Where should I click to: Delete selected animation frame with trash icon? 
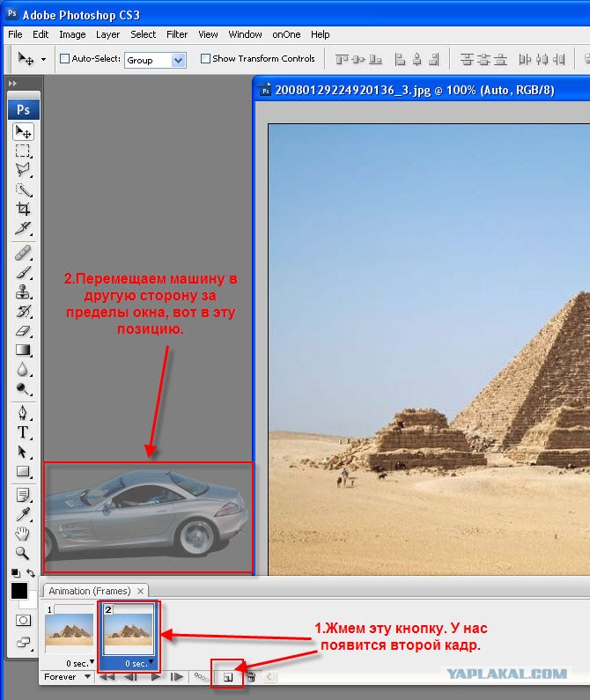pyautogui.click(x=252, y=677)
